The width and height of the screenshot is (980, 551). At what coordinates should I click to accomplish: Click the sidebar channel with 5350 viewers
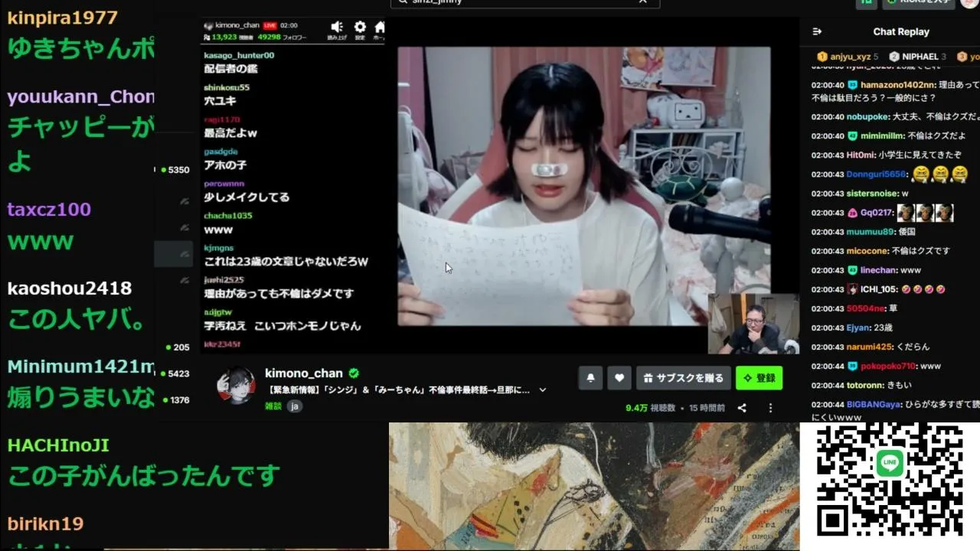pyautogui.click(x=175, y=170)
